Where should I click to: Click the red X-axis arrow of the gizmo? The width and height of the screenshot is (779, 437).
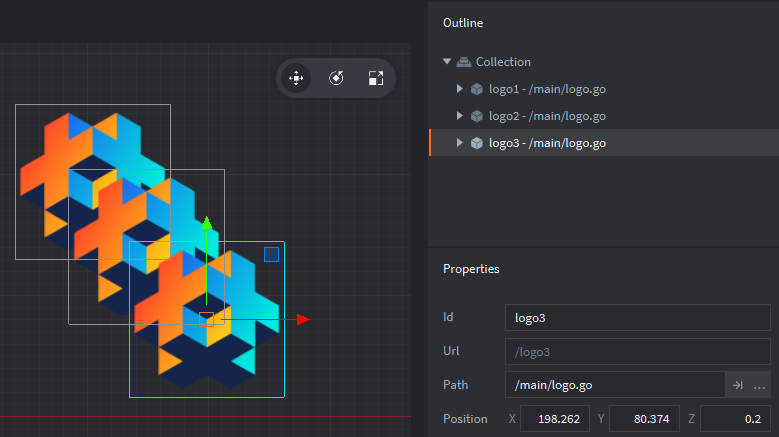(x=303, y=319)
